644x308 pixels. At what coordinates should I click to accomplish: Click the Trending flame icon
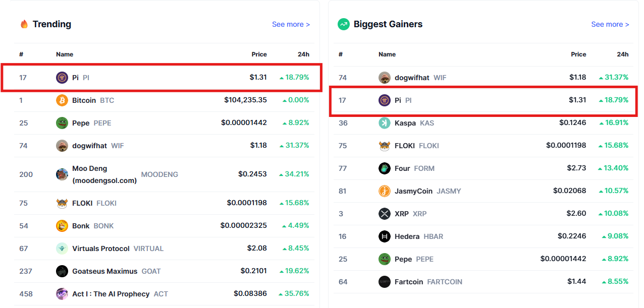point(24,24)
